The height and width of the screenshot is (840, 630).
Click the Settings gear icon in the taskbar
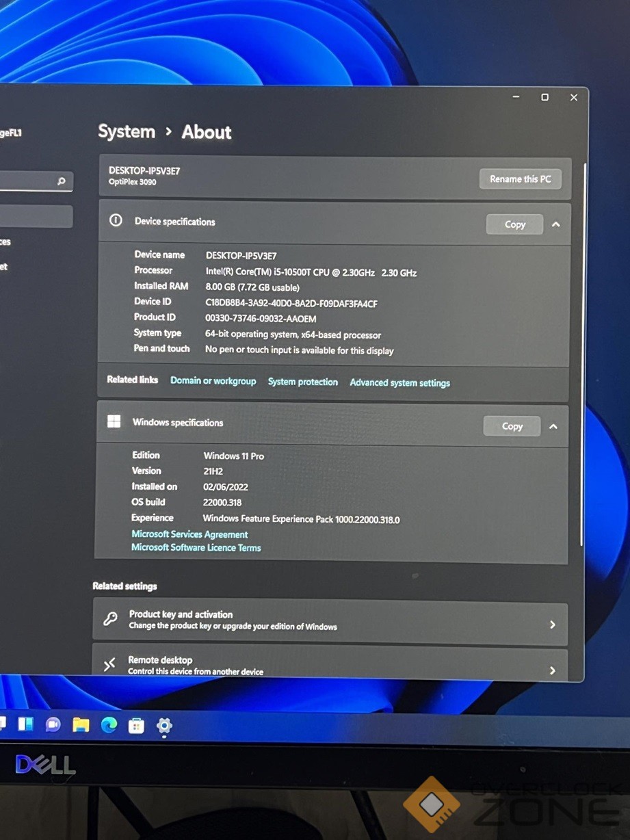(x=164, y=726)
